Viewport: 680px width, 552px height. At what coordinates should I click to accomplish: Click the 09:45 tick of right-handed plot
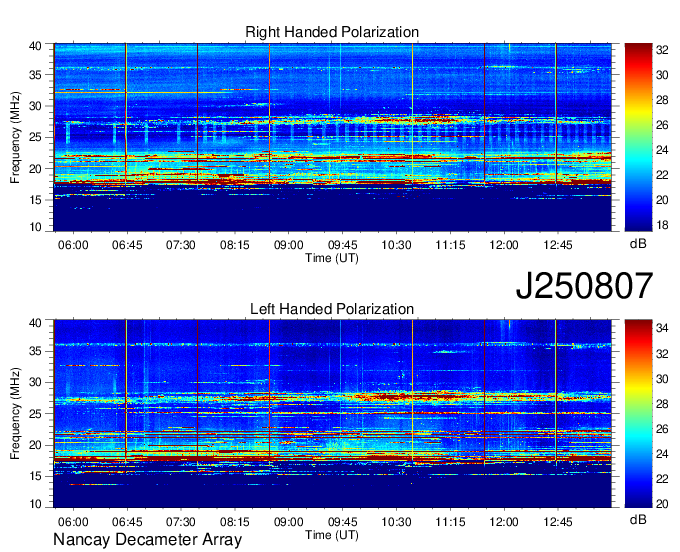(x=343, y=245)
